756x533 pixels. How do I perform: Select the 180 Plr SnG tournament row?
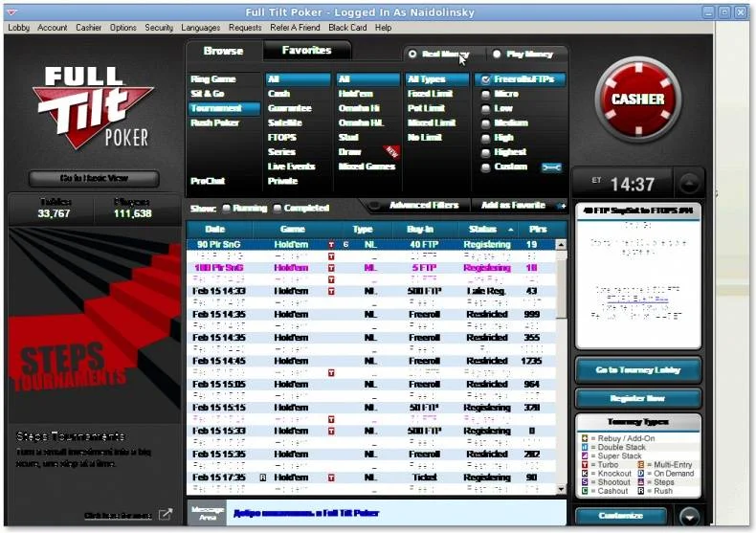[x=371, y=268]
